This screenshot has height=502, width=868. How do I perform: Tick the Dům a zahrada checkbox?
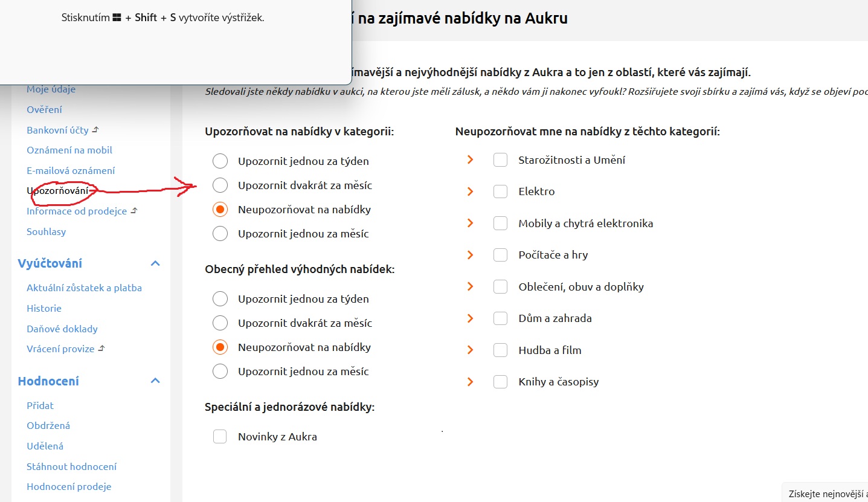(x=500, y=318)
